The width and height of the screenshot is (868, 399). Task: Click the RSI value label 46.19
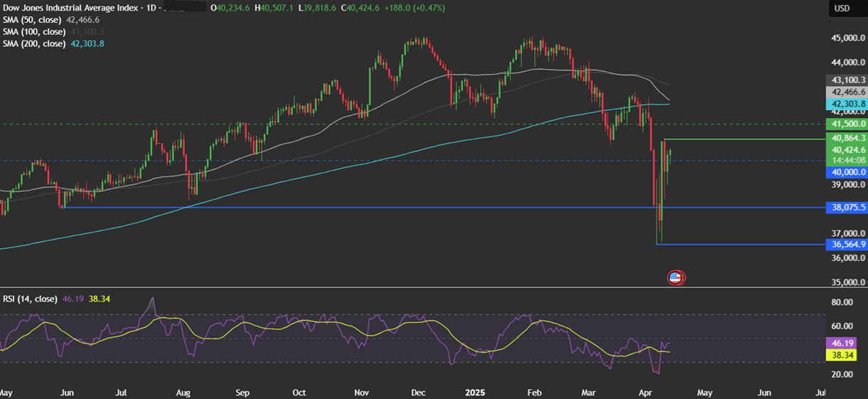(842, 342)
